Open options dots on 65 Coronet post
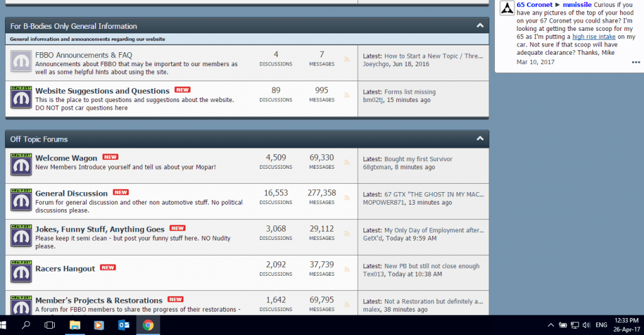 pos(636,62)
